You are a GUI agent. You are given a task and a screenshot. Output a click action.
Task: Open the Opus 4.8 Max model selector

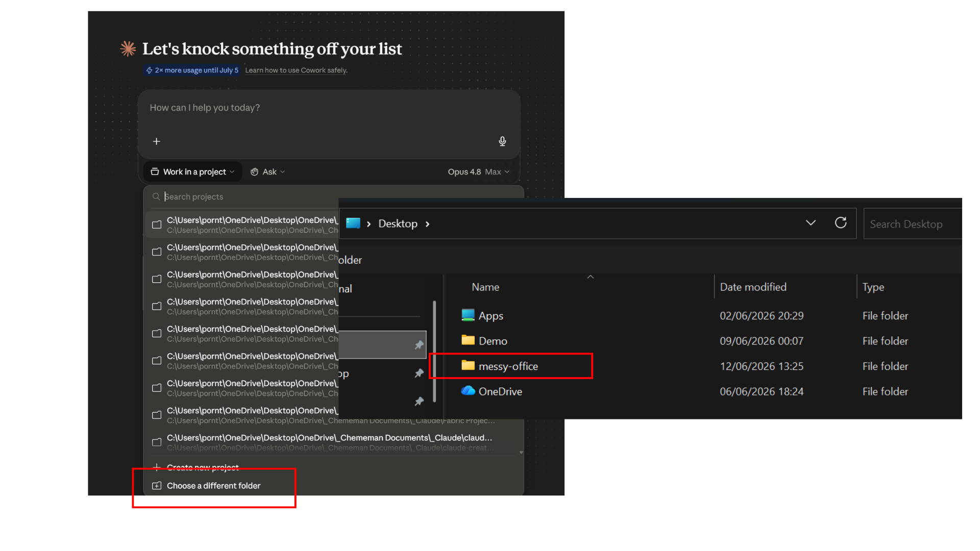pos(479,172)
